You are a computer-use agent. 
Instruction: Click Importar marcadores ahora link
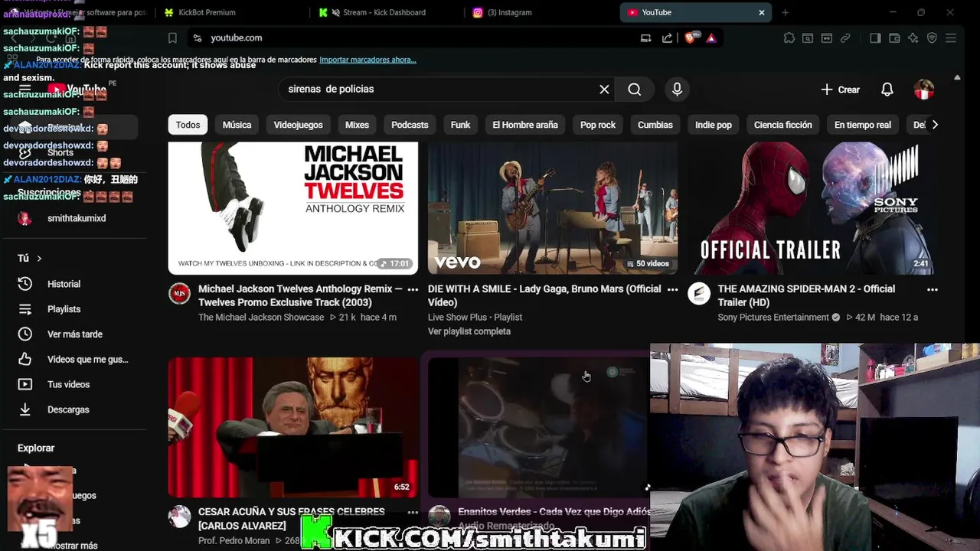coord(367,60)
